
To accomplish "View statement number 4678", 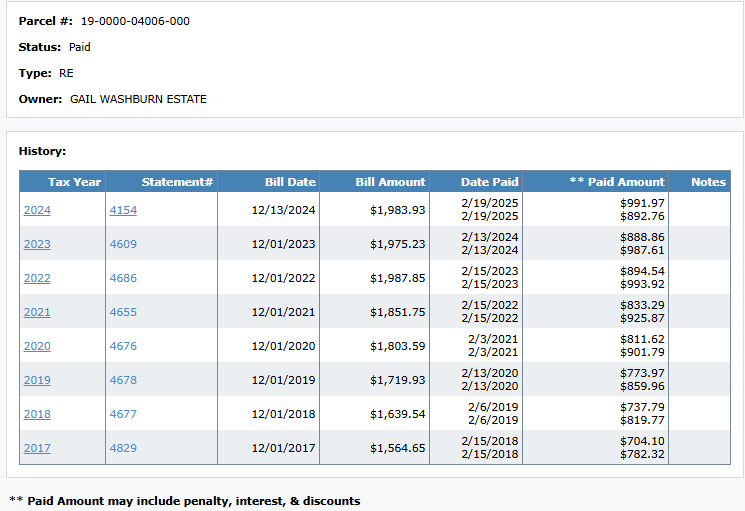I will (123, 380).
